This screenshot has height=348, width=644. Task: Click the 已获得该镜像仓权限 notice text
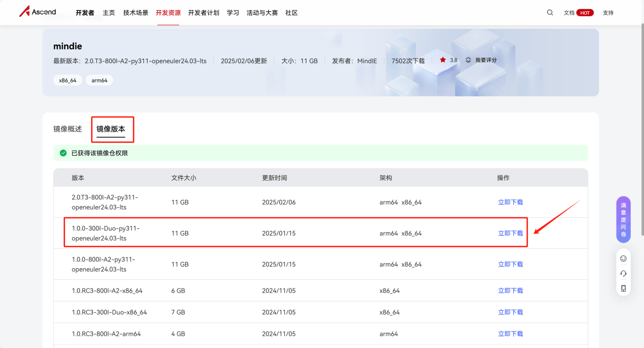[x=100, y=153]
